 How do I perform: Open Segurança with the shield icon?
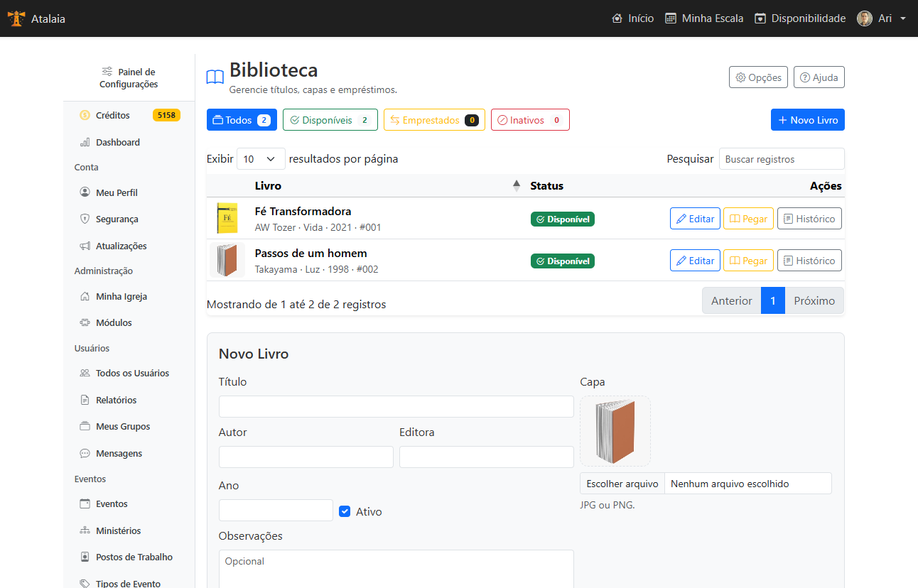[85, 219]
